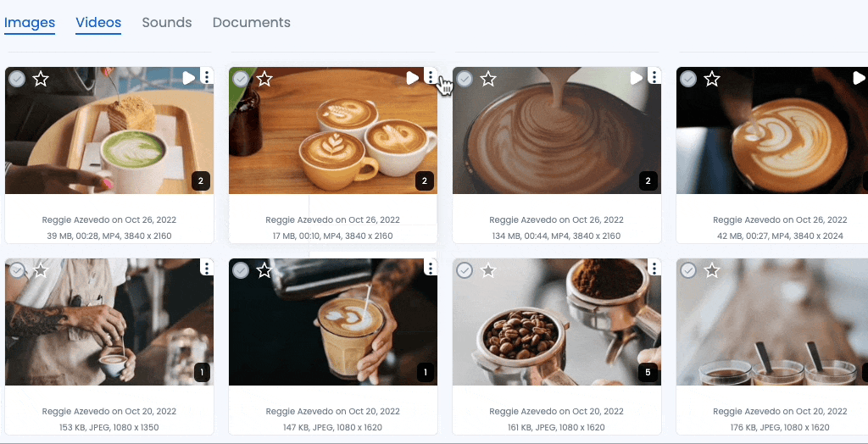The image size is (868, 444).
Task: Expand options menu on 161 KB image
Action: pyautogui.click(x=654, y=268)
